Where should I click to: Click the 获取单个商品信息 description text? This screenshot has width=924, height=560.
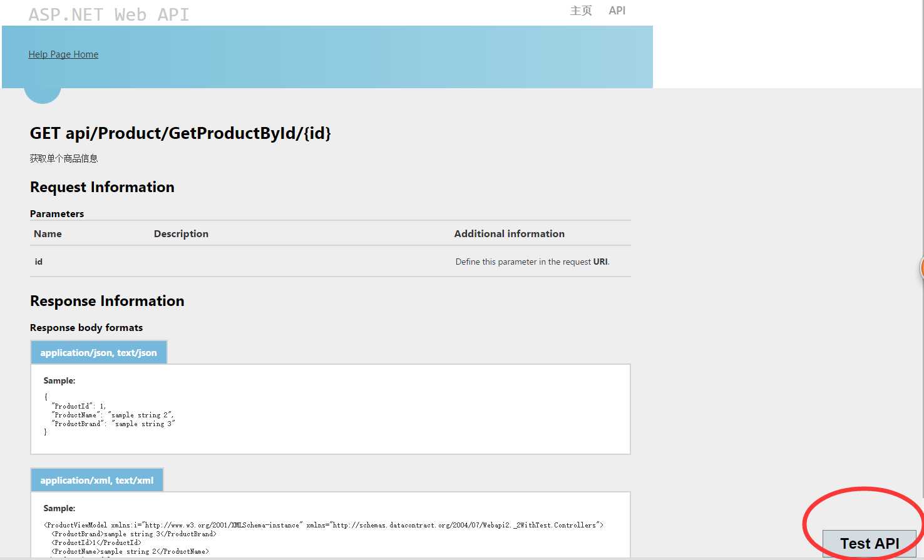pos(64,158)
